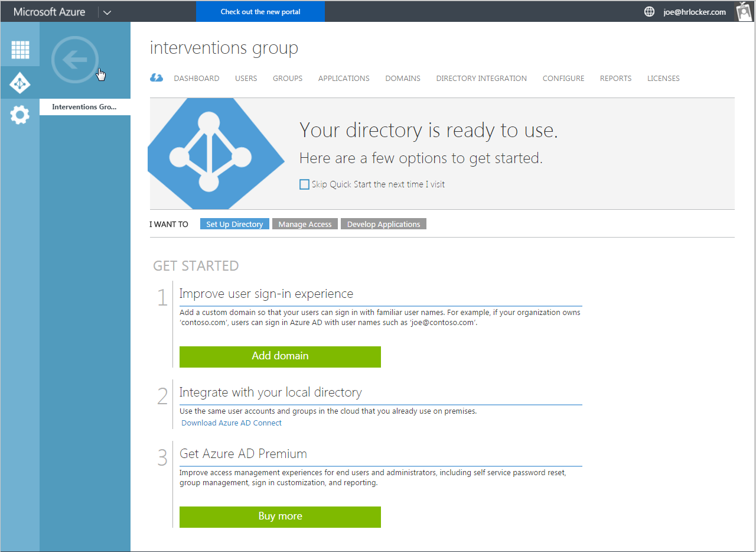The image size is (756, 552).
Task: Click the Quick Start cloud lightning icon
Action: (x=157, y=78)
